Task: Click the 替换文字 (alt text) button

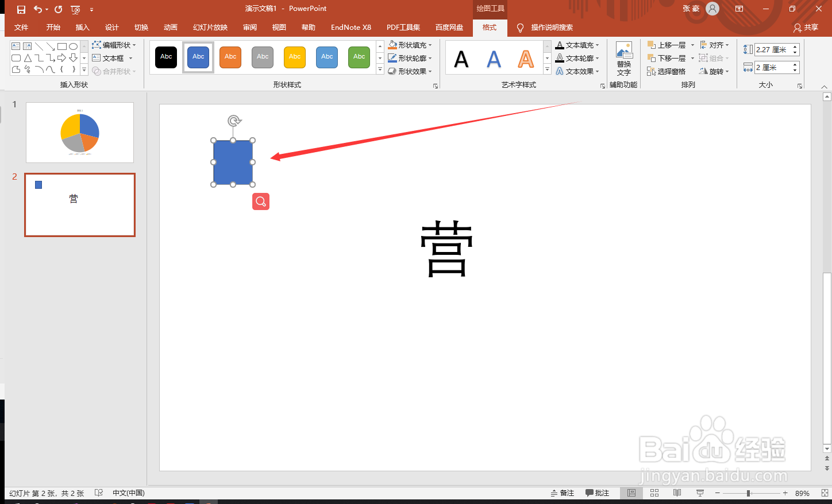Action: (x=624, y=57)
